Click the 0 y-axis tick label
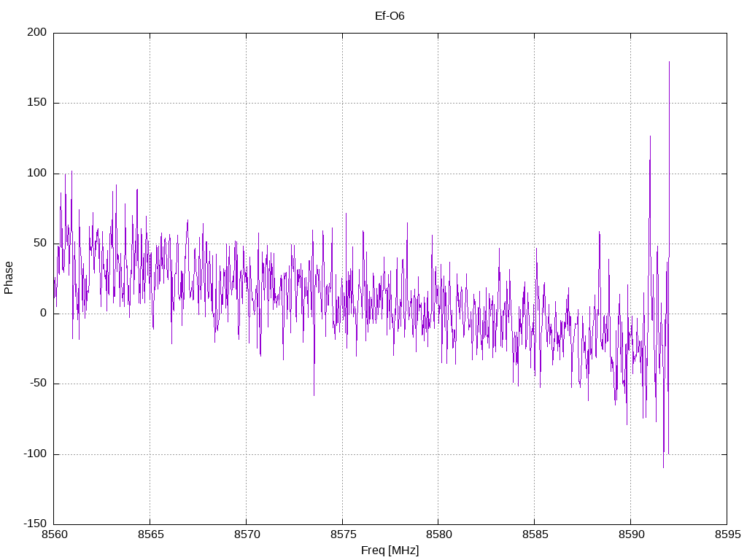The image size is (747, 560). pos(43,314)
